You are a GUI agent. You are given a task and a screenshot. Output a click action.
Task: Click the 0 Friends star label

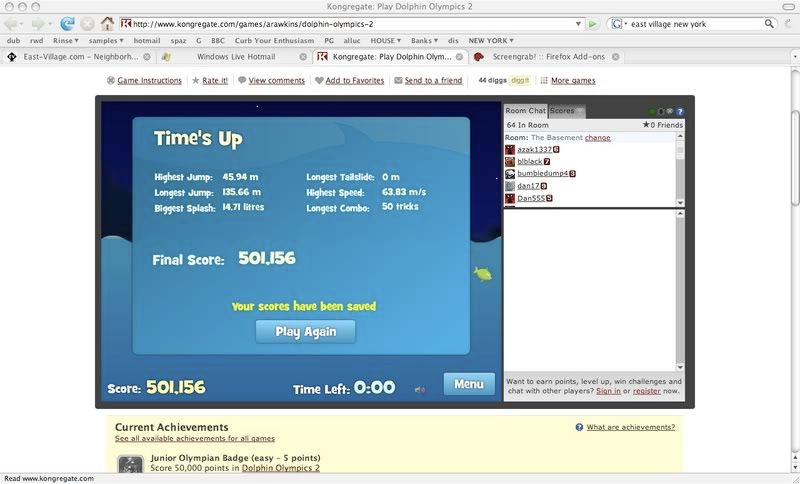[662, 125]
